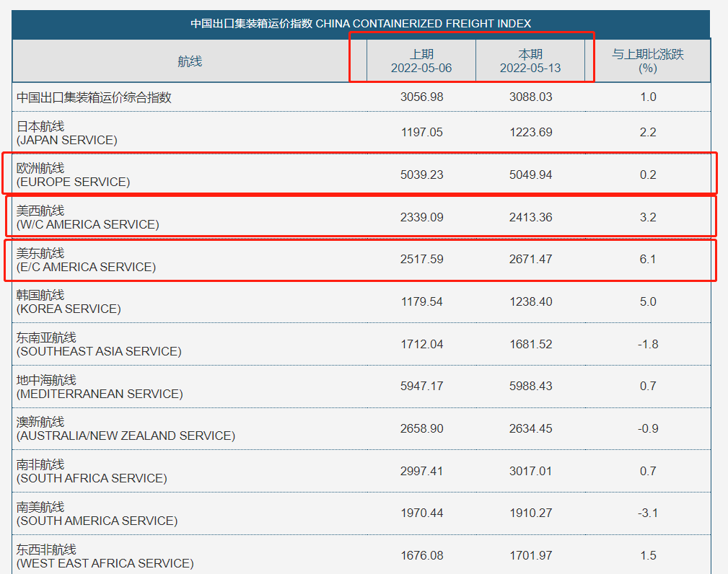Click the Southeast Asia change -1.8
Image resolution: width=728 pixels, height=574 pixels.
click(648, 344)
